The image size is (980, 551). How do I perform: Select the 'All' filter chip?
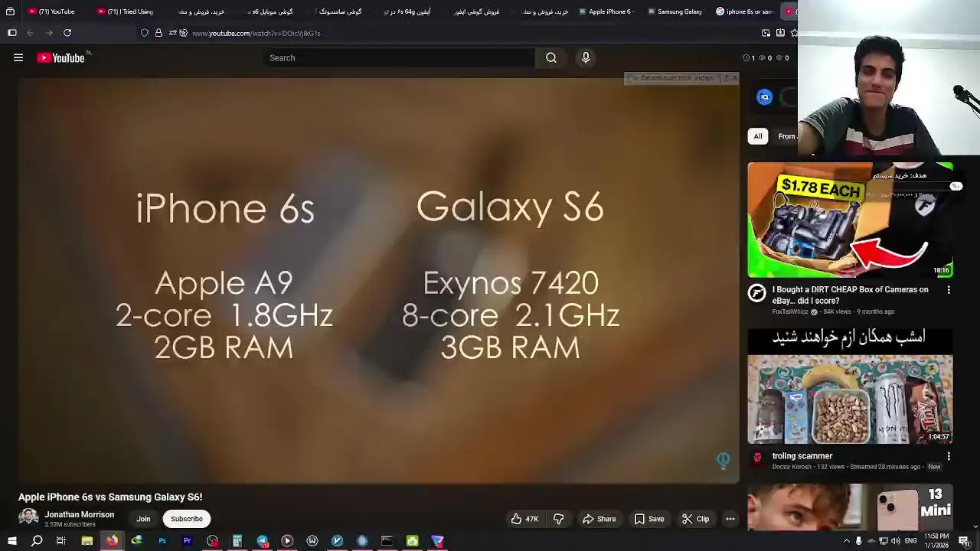[x=758, y=136]
